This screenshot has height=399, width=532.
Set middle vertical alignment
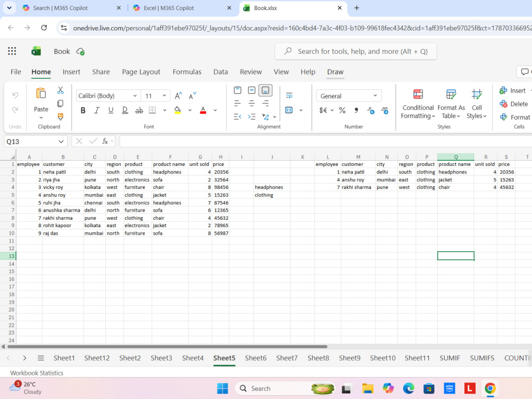(252, 90)
